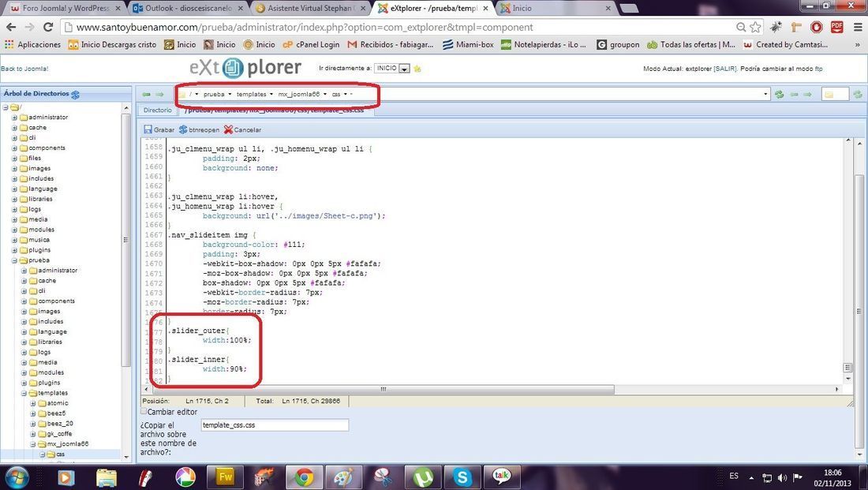Click the btnreopen reload icon
Screen dimensions: 868x490
tap(183, 129)
